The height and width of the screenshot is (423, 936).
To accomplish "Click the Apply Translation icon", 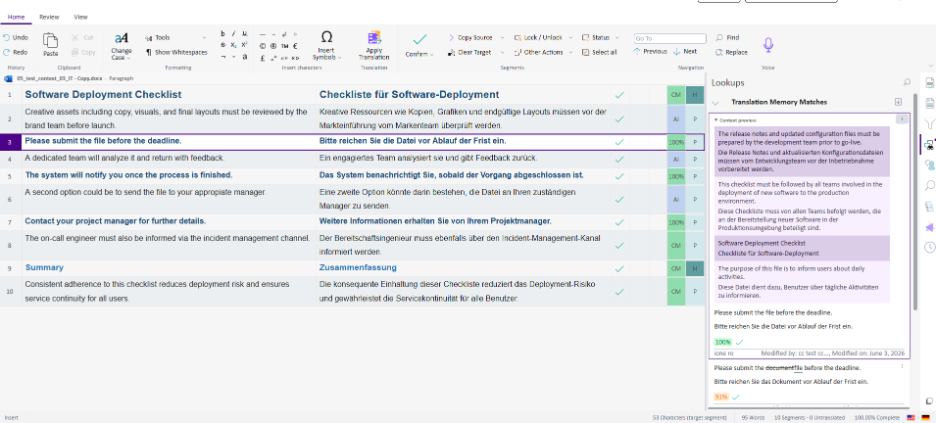I will pyautogui.click(x=374, y=38).
